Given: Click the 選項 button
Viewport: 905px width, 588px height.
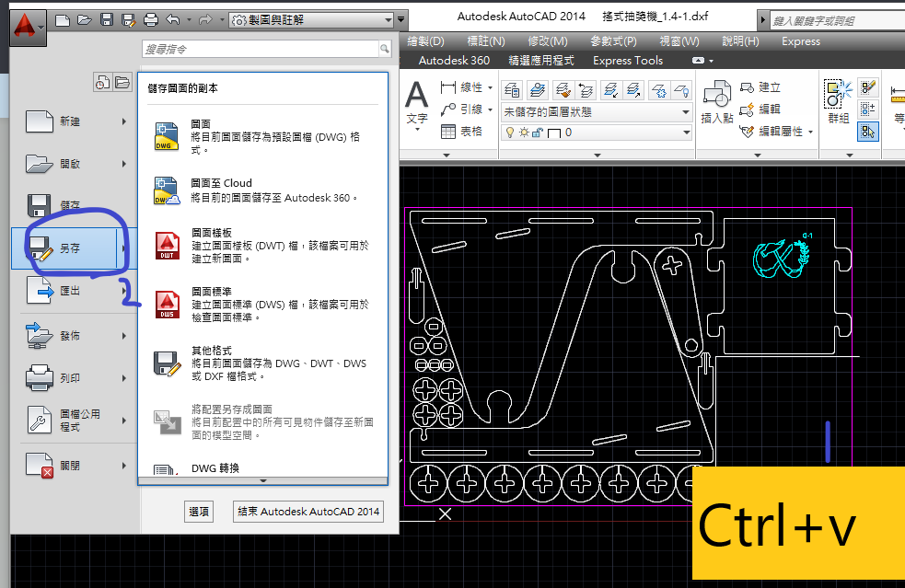Looking at the screenshot, I should 199,512.
